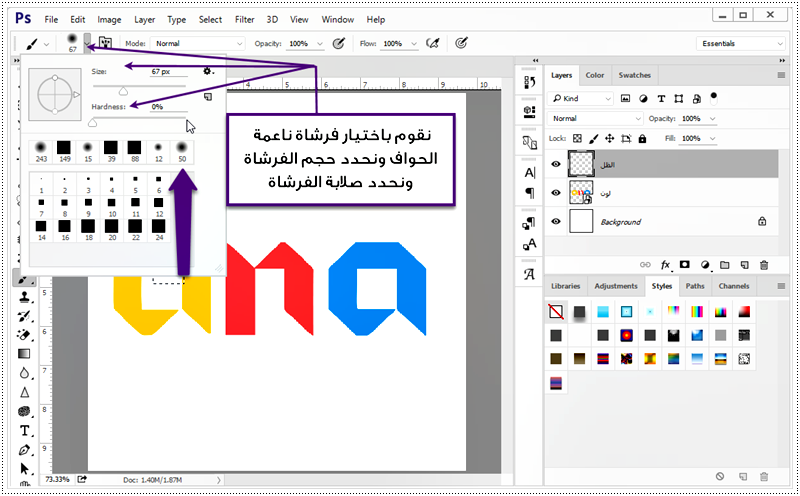Pick the cyan square style swatch

603,312
